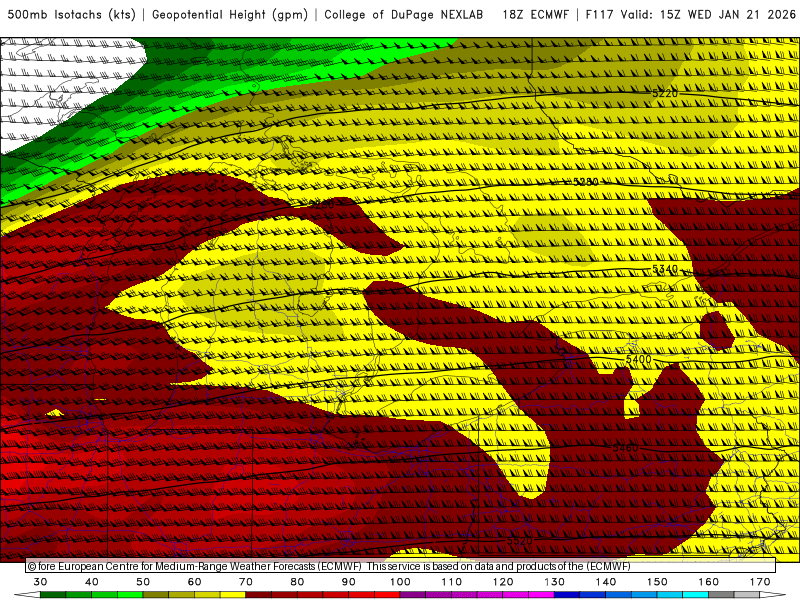Select the 'College of DuPage NEXLAB' label
800x600 pixels.
404,15
